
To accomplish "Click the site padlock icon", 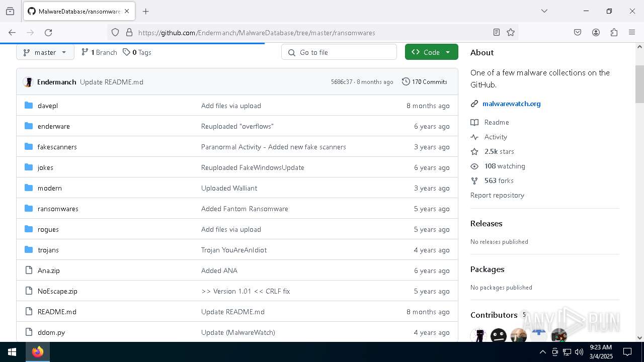I will tap(129, 32).
